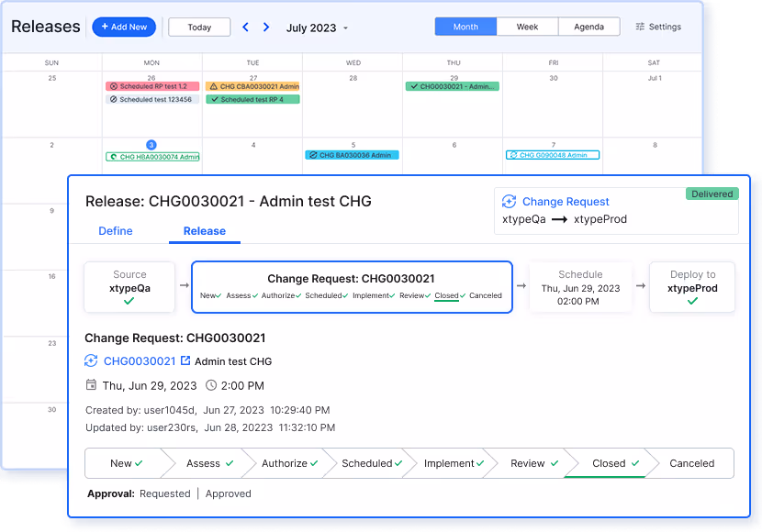Click clock icon by 2:00 PM

pos(211,385)
